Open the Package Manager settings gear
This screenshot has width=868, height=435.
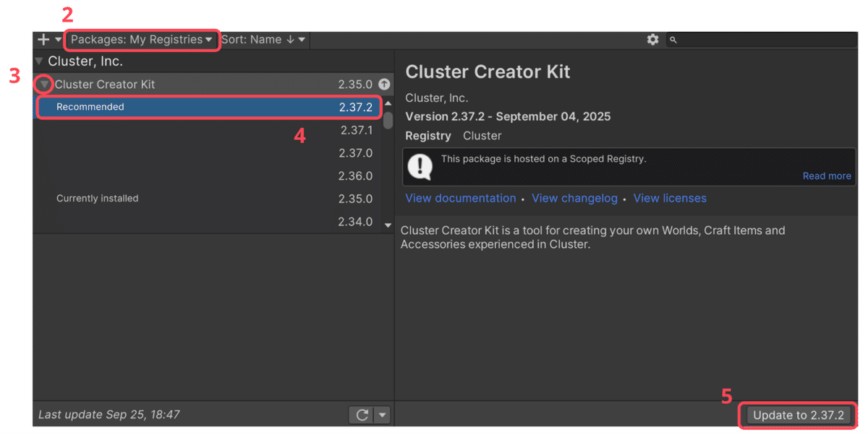(x=653, y=40)
